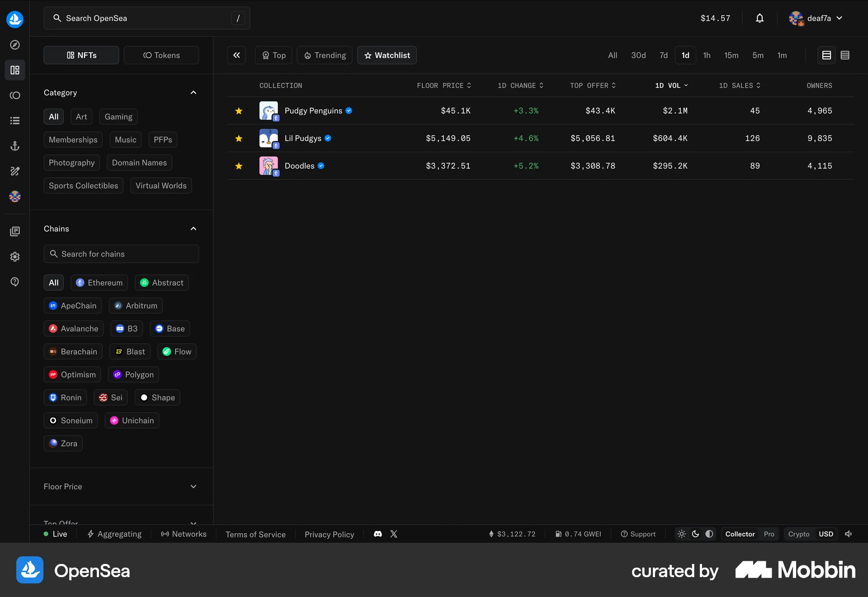Switch to the Trending tab

(x=324, y=55)
